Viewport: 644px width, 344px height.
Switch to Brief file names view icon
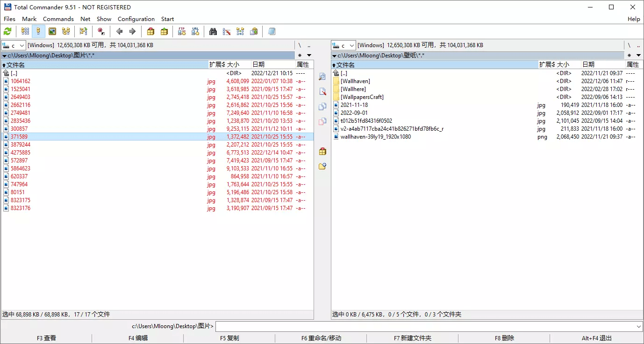pyautogui.click(x=25, y=32)
